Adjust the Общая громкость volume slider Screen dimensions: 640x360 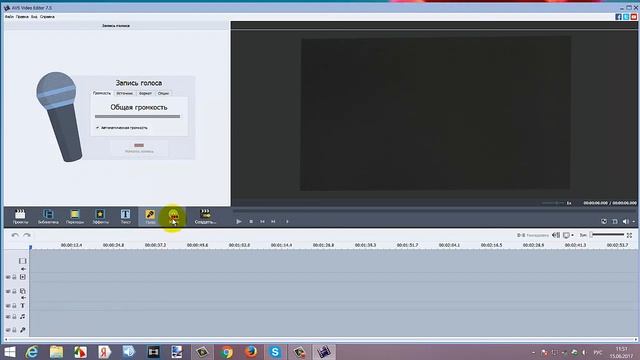point(137,116)
